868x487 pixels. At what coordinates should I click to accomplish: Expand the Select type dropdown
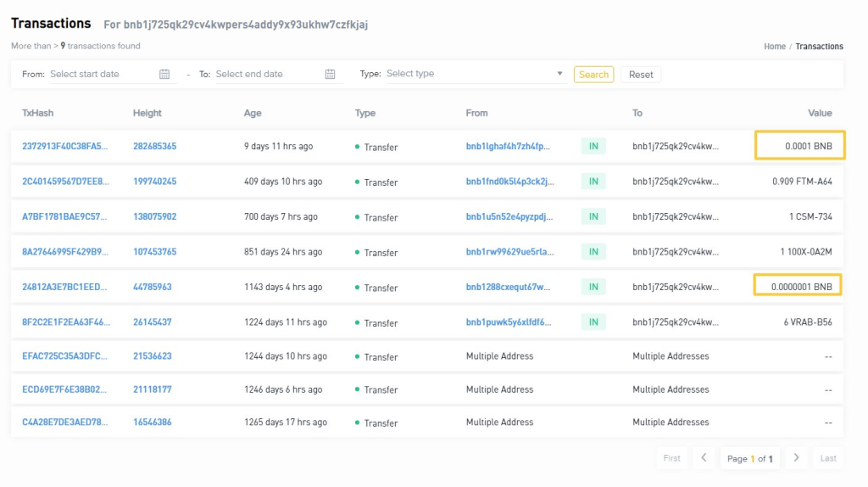tap(475, 74)
